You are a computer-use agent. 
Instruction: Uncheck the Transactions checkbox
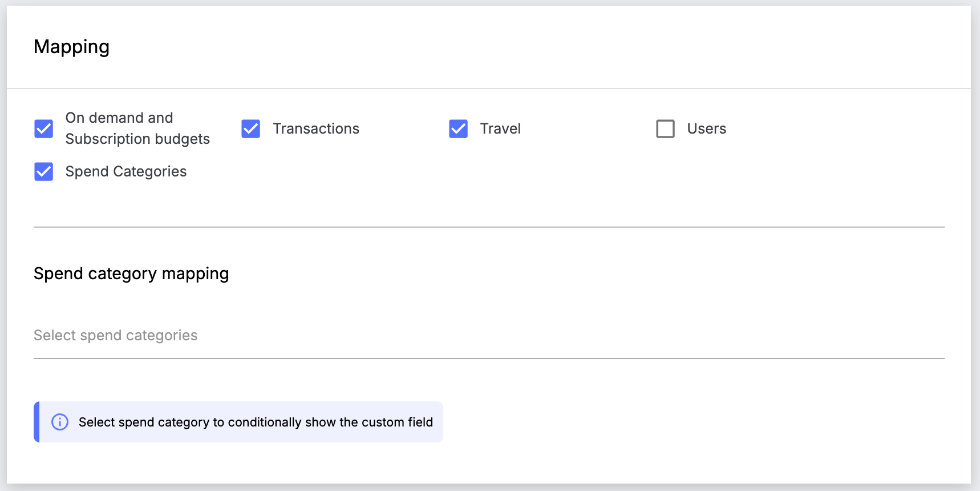(251, 129)
